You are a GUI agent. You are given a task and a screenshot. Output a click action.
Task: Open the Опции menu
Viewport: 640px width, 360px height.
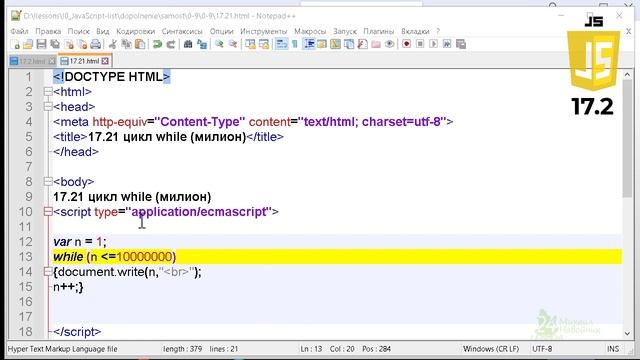pos(221,31)
